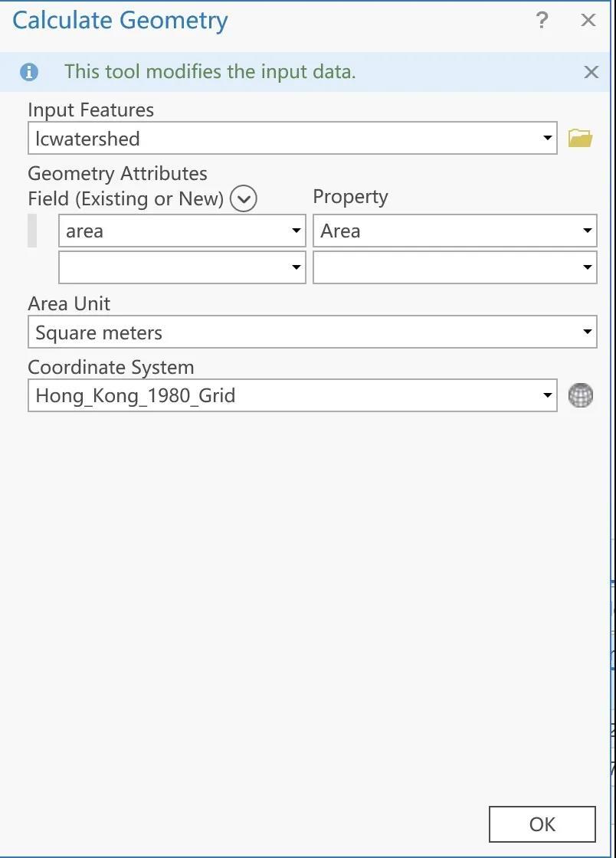This screenshot has height=858, width=616.
Task: Close the Calculate Geometry dialog
Action: (x=588, y=20)
